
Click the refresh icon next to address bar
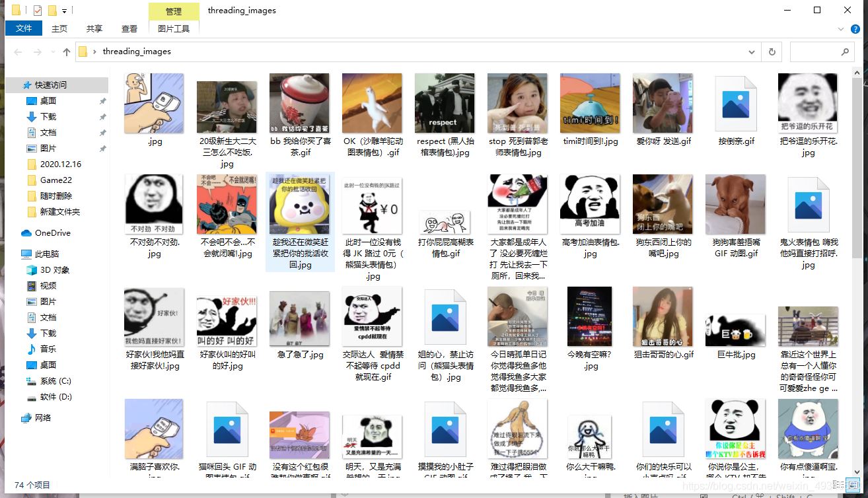point(772,52)
